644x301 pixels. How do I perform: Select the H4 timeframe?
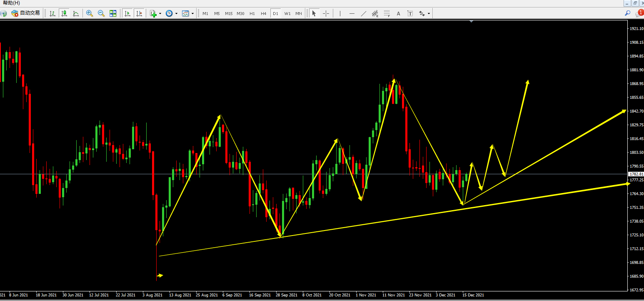click(x=264, y=13)
